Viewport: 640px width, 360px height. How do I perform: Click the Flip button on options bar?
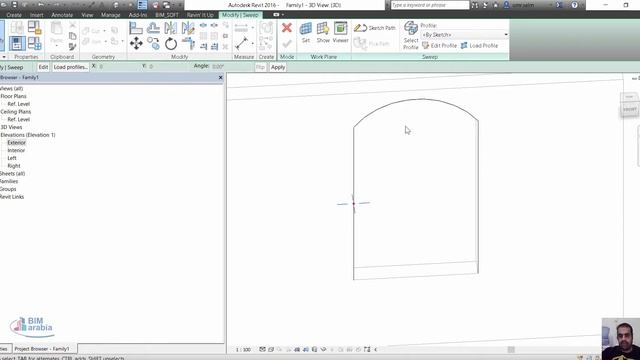click(260, 67)
